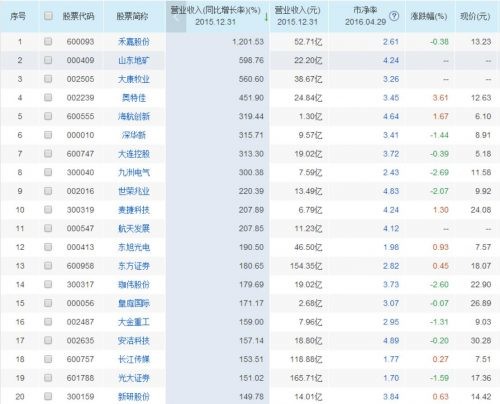Select revenue cell 154.35亿

(306, 266)
